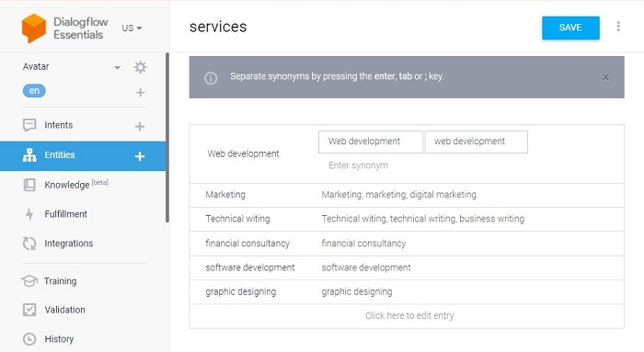Edit the Technical witing synonyms list
Image resolution: width=644 pixels, height=352 pixels.
click(422, 219)
